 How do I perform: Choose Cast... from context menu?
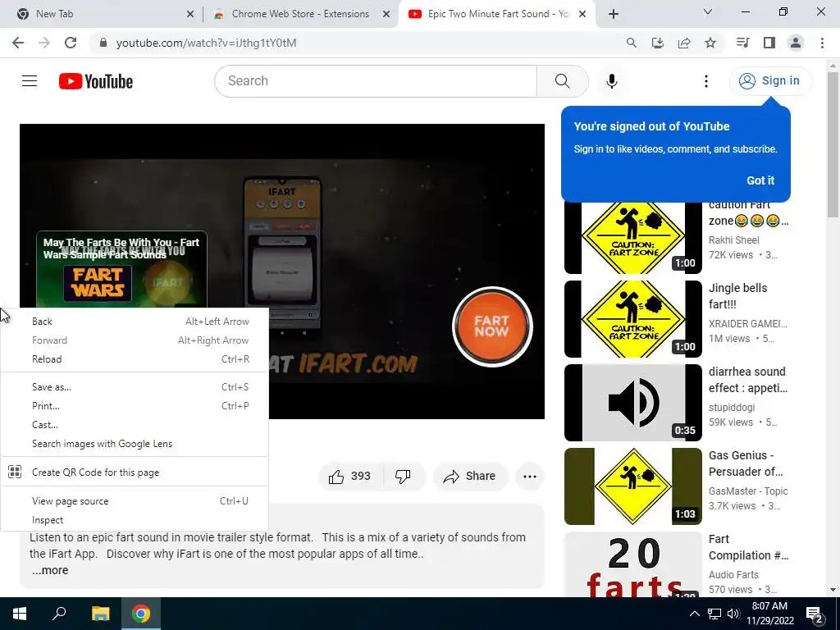[x=135, y=425]
